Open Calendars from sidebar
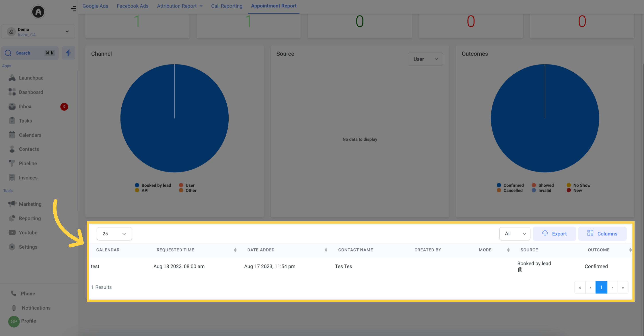 pos(30,135)
